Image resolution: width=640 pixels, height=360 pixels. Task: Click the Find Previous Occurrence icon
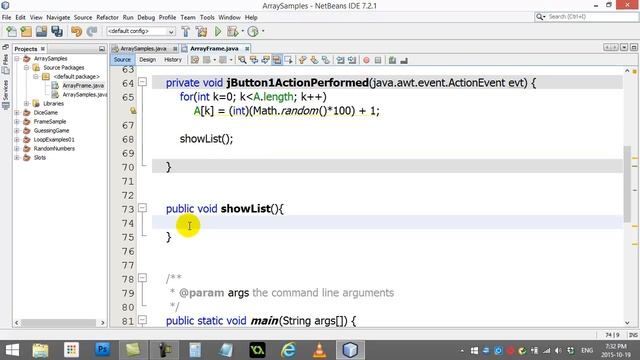[254, 60]
